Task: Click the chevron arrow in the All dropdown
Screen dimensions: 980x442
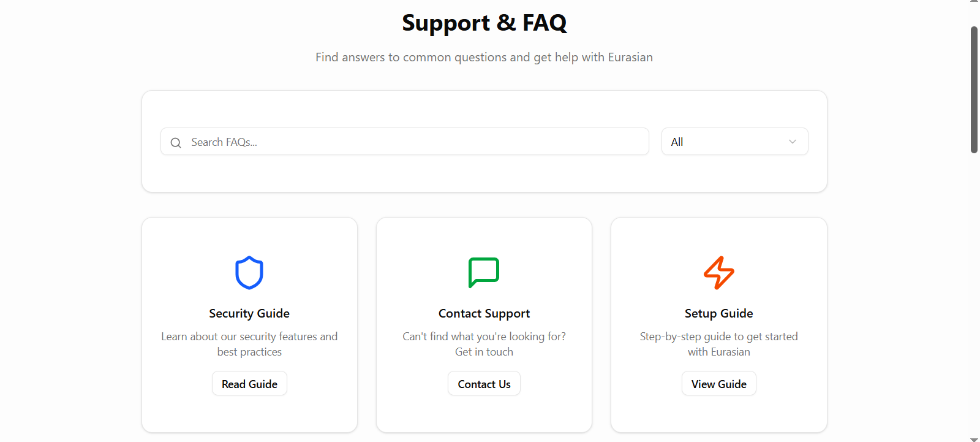Action: pos(793,142)
